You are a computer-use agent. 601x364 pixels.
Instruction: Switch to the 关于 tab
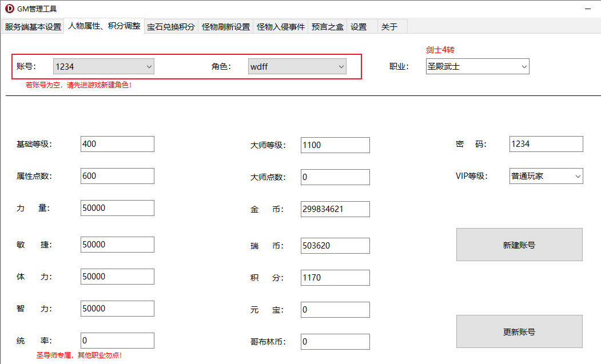click(x=392, y=27)
